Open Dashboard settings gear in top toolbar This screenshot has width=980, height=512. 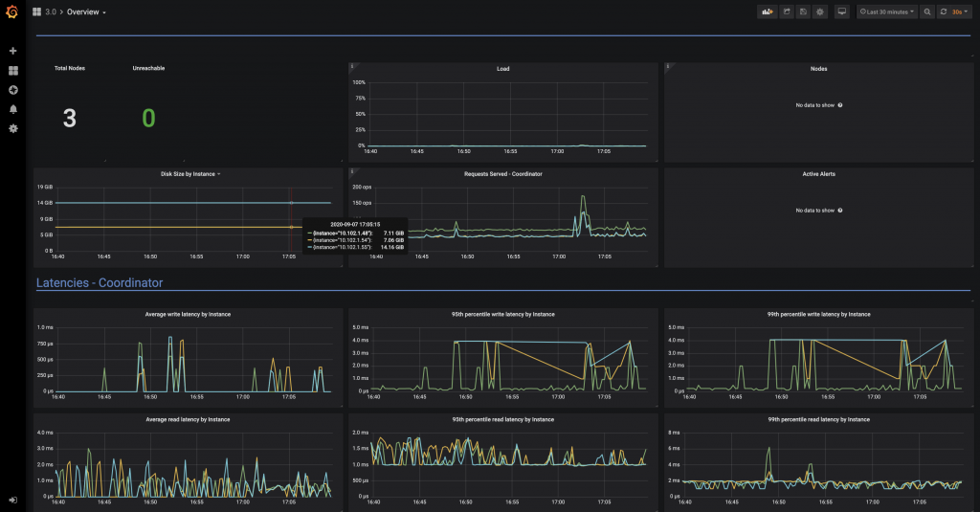point(820,11)
